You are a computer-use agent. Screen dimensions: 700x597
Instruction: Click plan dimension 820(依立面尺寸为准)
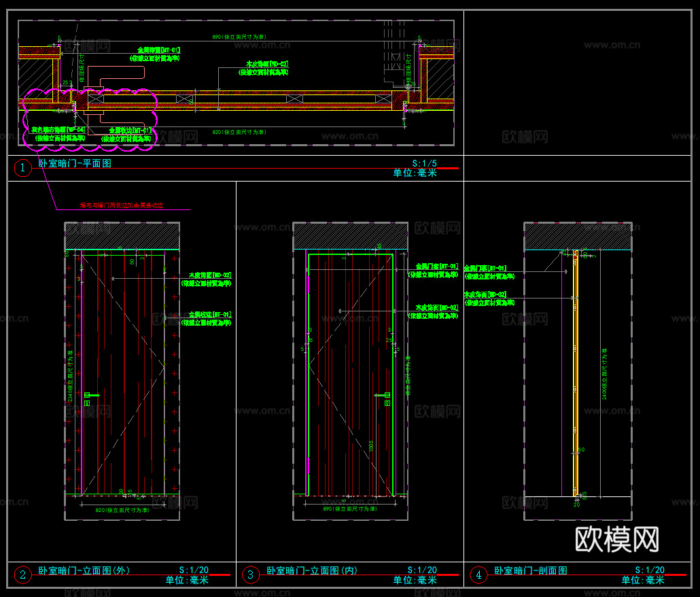239,132
